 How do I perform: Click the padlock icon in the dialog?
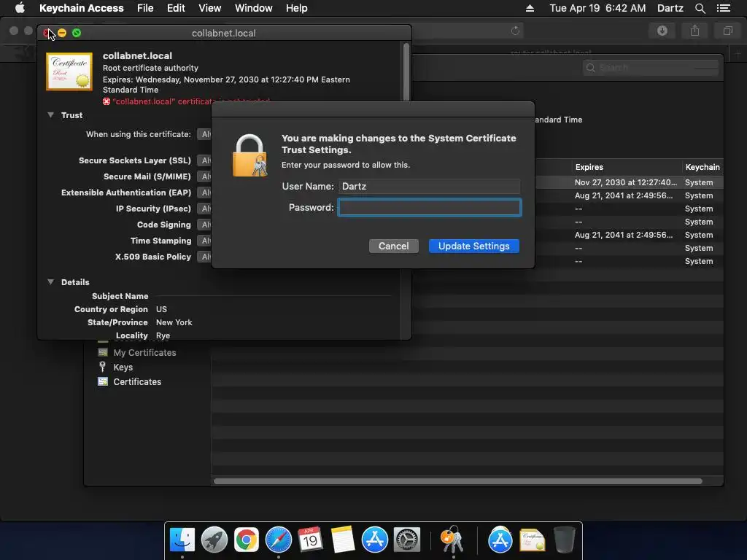point(249,155)
